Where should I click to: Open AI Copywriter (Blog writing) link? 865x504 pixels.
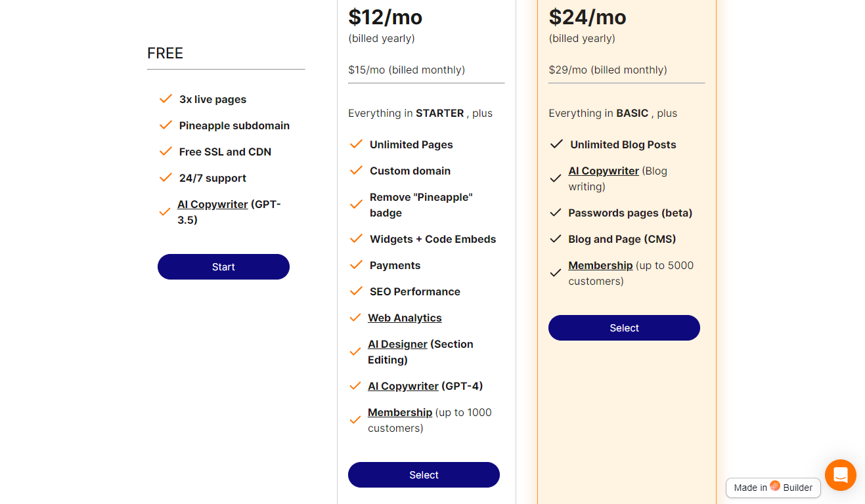(x=604, y=171)
